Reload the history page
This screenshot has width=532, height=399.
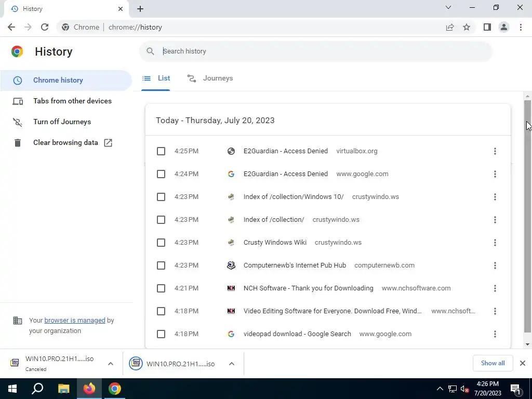tap(45, 27)
